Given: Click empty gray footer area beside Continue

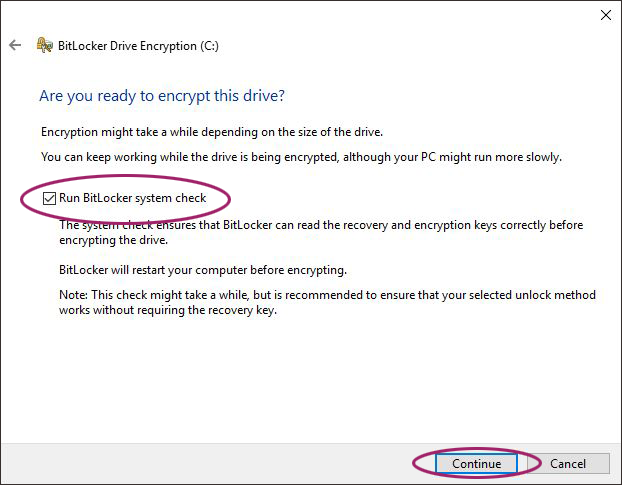Looking at the screenshot, I should coord(206,463).
